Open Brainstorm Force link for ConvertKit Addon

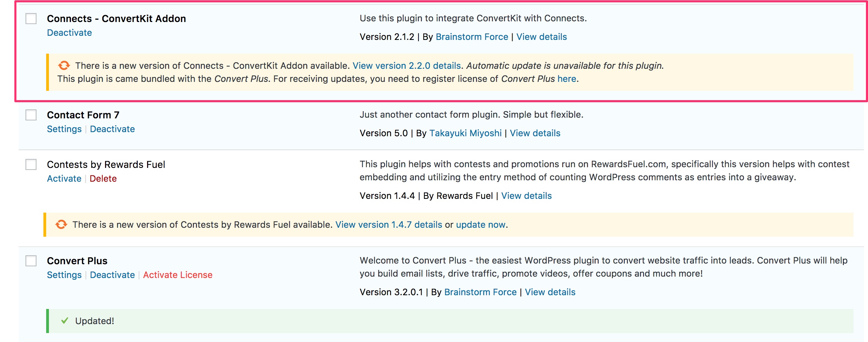pos(472,37)
